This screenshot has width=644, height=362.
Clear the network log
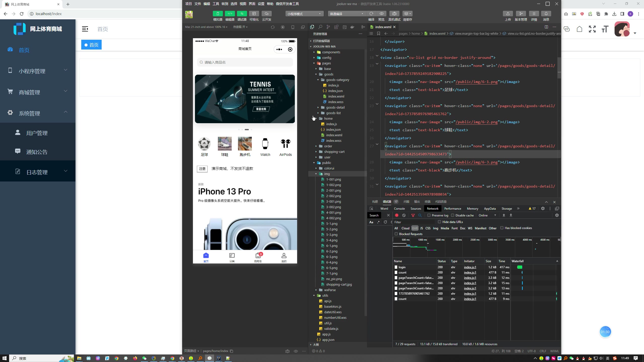tap(404, 215)
